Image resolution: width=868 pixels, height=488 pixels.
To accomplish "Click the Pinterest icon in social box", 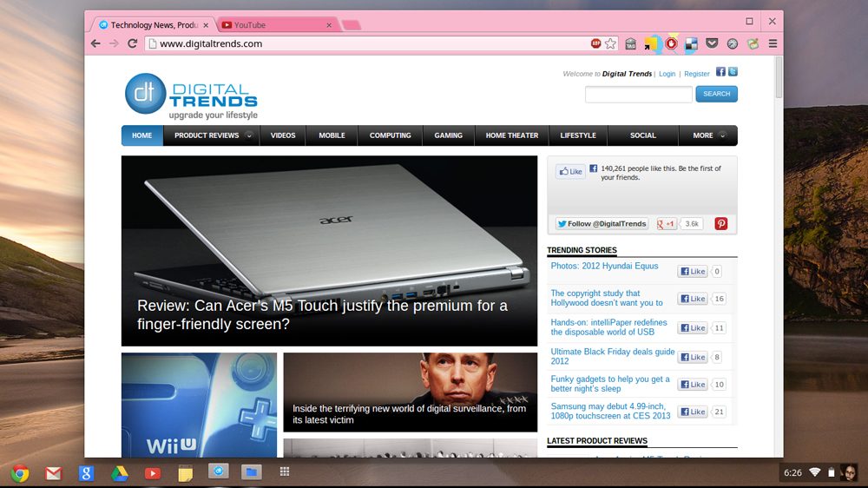I will [x=720, y=224].
